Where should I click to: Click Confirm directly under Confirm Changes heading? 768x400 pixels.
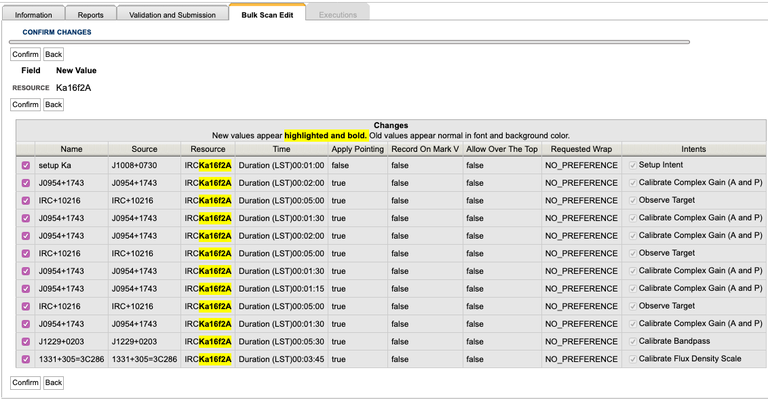(x=25, y=55)
